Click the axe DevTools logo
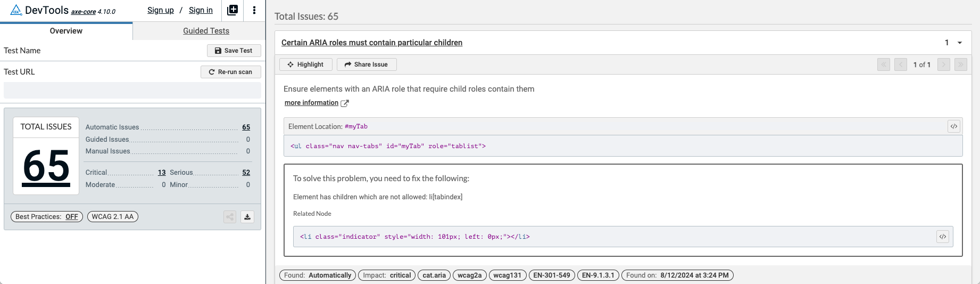Screen dimensions: 980x284 pos(16,10)
